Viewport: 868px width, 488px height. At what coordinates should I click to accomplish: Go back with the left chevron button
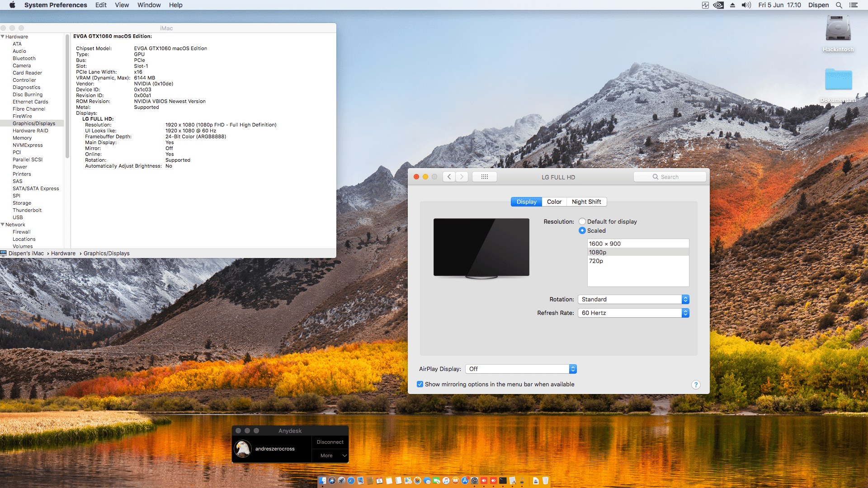449,177
